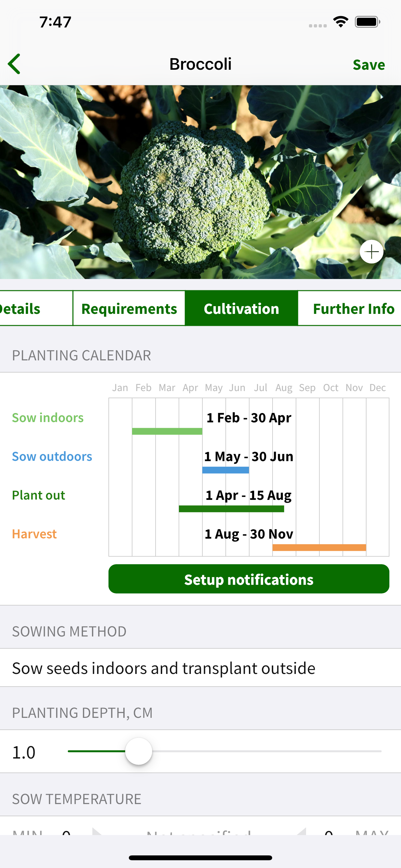Tap the Sow indoors row label
The image size is (401, 868).
48,418
